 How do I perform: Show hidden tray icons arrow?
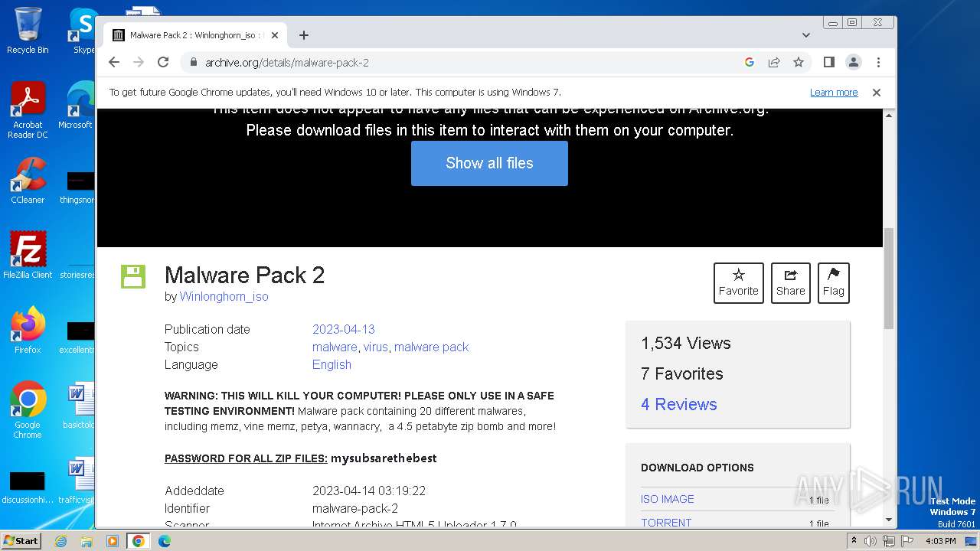(x=854, y=541)
